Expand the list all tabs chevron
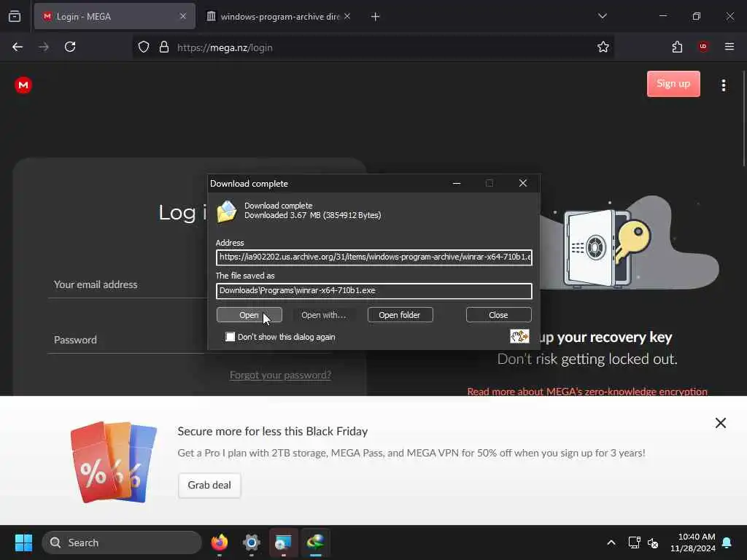 click(x=602, y=16)
